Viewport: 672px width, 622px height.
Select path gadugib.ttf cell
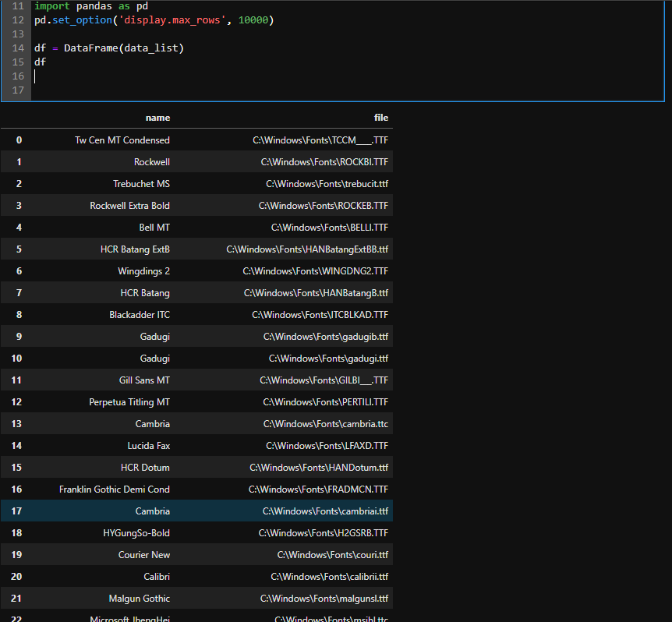[326, 337]
